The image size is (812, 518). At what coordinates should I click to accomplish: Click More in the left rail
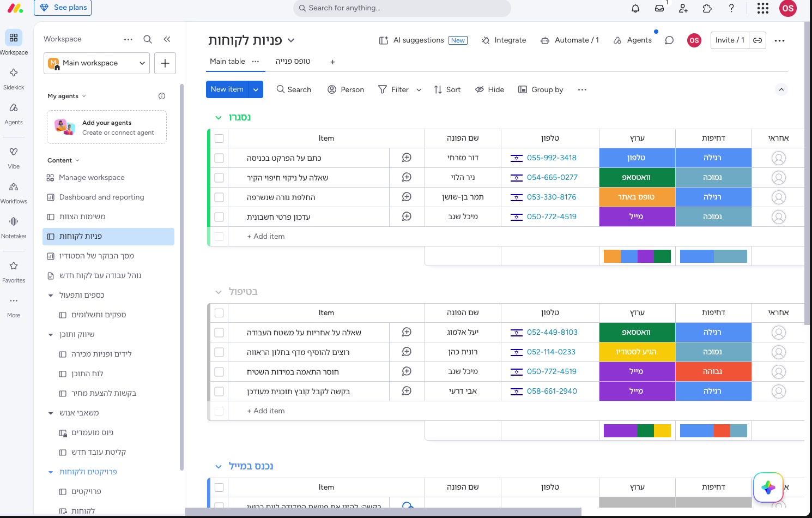tap(14, 306)
